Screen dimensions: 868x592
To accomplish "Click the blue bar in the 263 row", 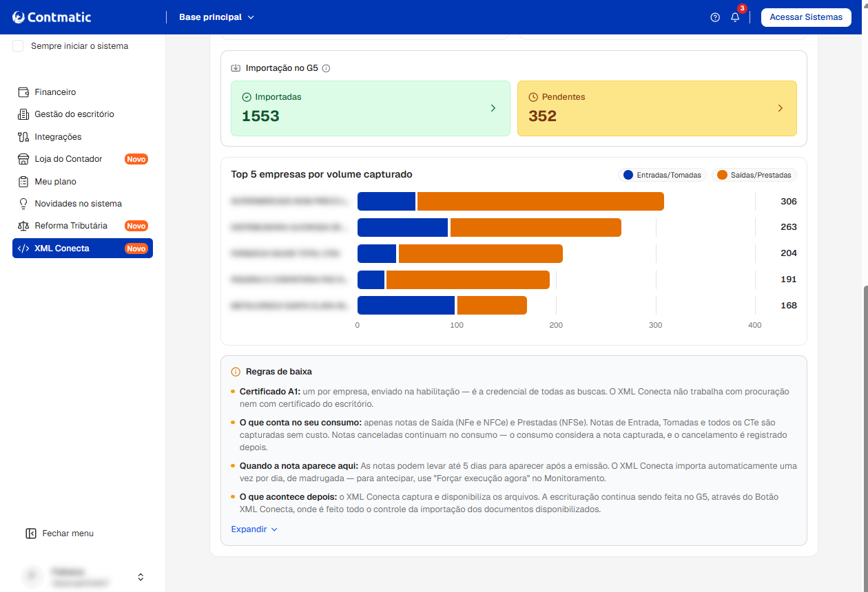I will tap(403, 228).
